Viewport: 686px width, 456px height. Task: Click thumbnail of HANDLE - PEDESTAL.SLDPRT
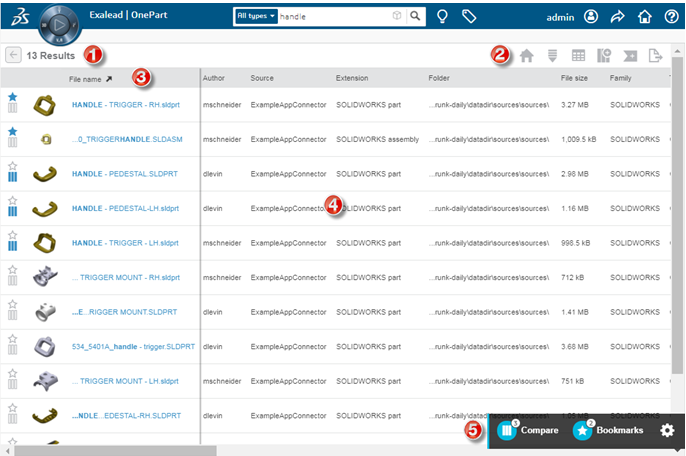click(45, 174)
